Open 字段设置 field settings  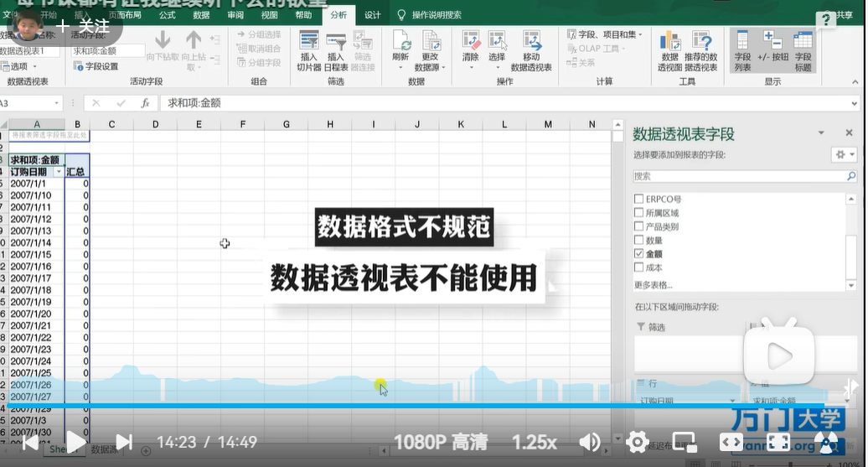(96, 66)
